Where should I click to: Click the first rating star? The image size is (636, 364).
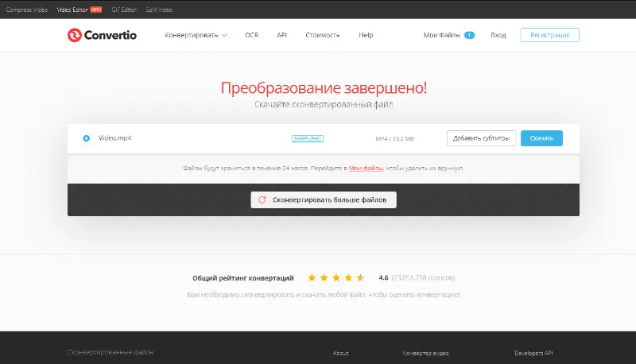tap(312, 278)
